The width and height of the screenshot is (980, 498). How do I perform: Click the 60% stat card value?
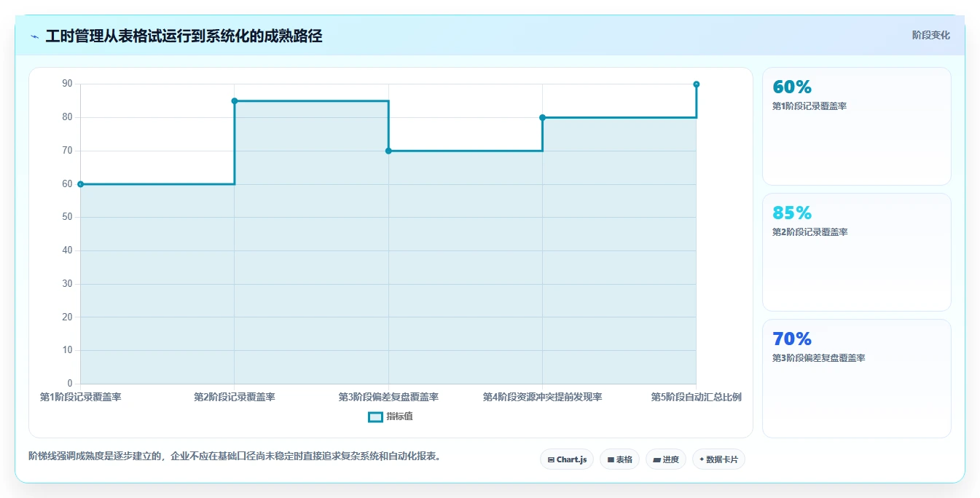(792, 87)
